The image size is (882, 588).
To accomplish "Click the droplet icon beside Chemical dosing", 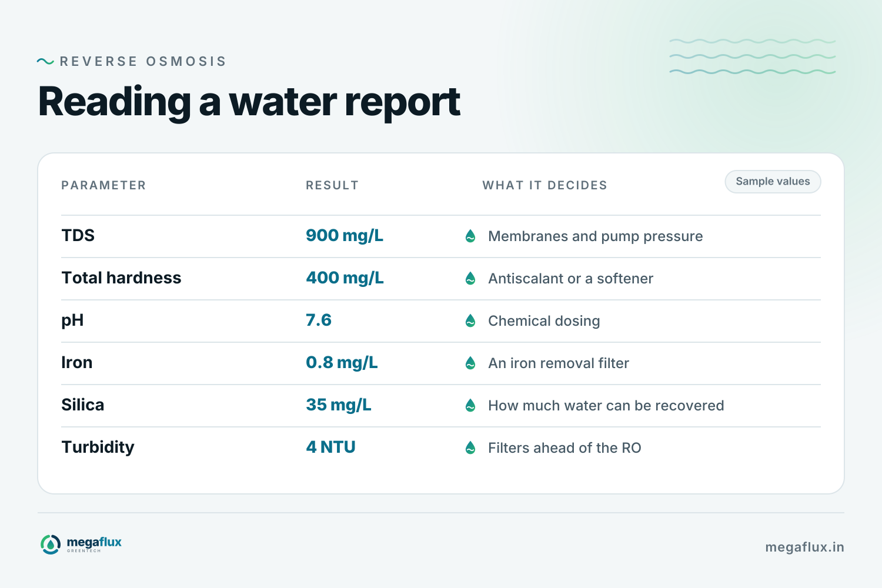I will [470, 320].
